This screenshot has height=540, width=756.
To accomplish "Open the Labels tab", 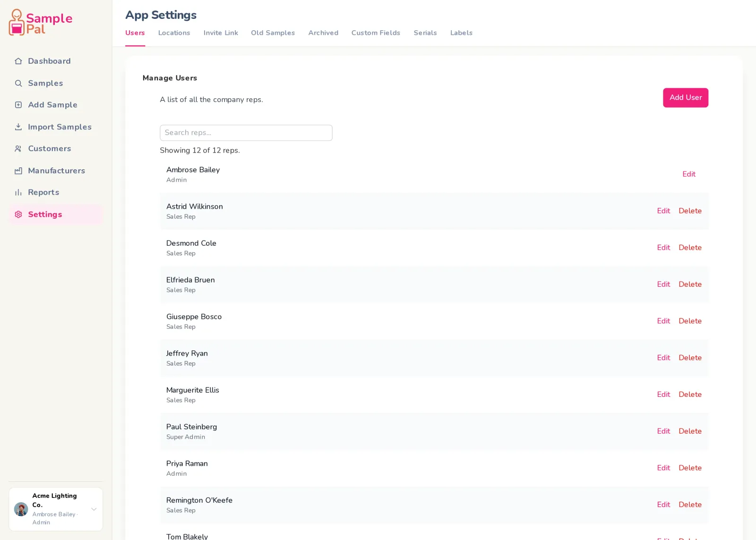I will pos(461,33).
